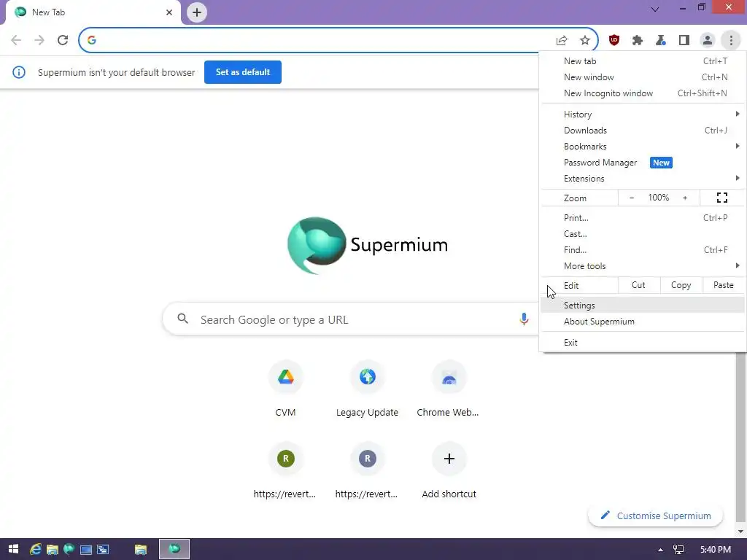Open Downloads from the menu
This screenshot has height=560, width=747.
point(642,131)
